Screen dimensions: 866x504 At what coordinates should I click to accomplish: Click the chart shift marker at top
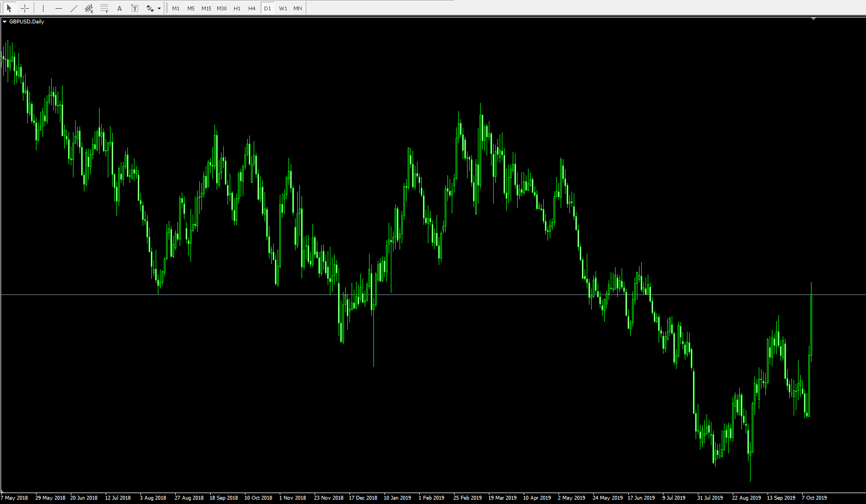813,19
